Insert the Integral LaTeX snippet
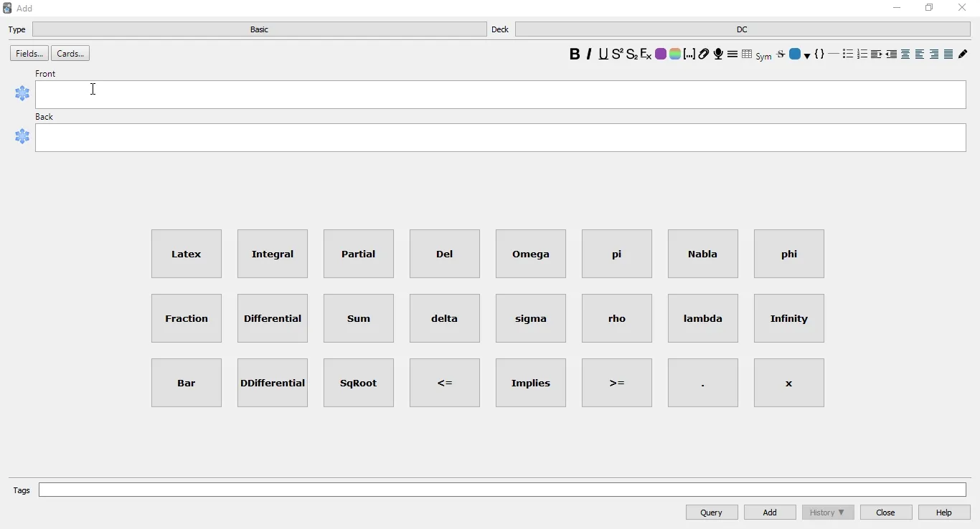This screenshot has height=529, width=980. pyautogui.click(x=272, y=254)
